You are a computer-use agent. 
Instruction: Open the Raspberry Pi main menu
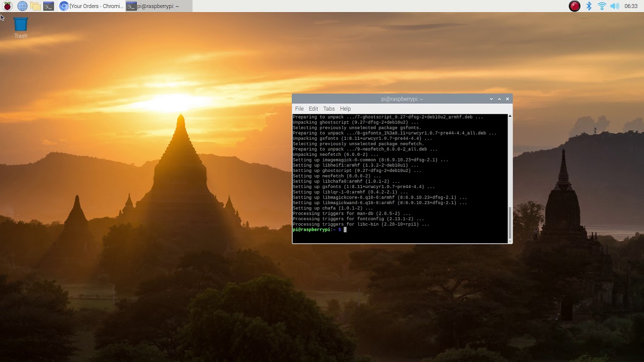pos(8,6)
